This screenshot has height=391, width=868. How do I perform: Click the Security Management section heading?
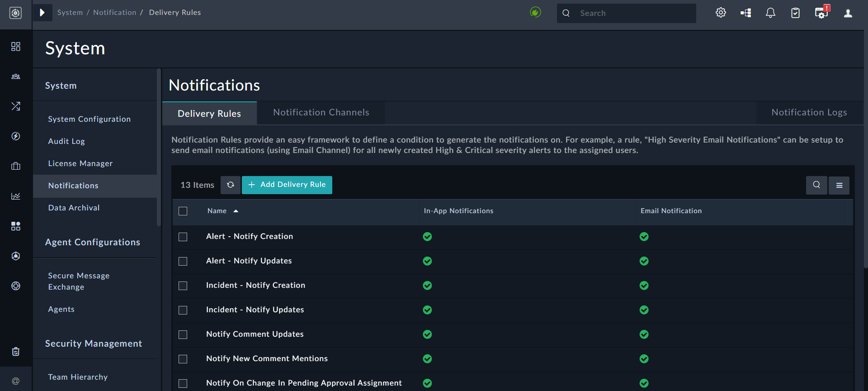pos(94,343)
